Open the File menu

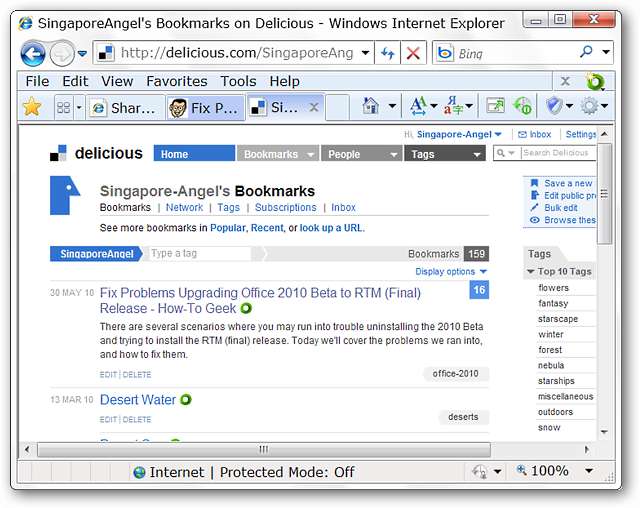[37, 81]
